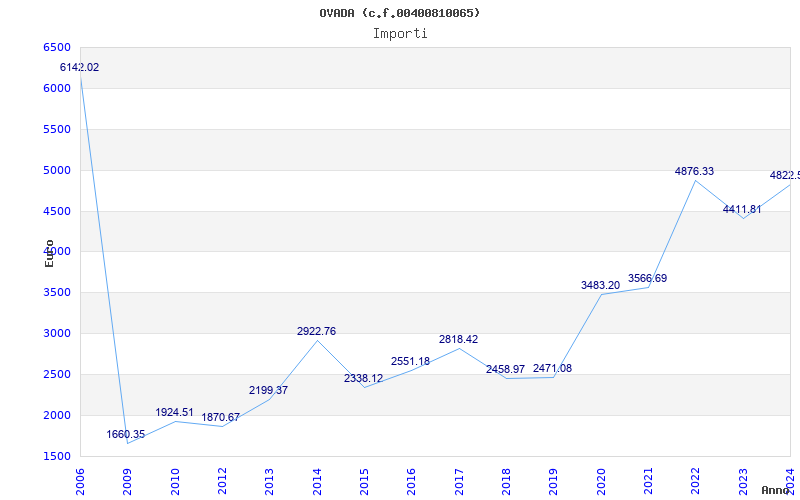
Task: Click the Anno x-axis label
Action: [775, 490]
